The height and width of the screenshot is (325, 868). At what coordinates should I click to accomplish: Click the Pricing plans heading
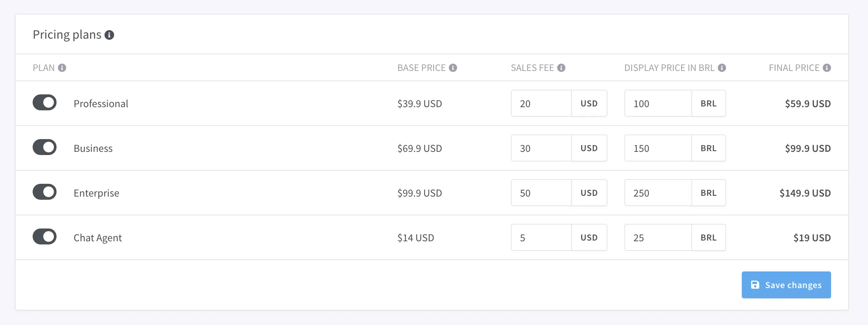[x=67, y=35]
